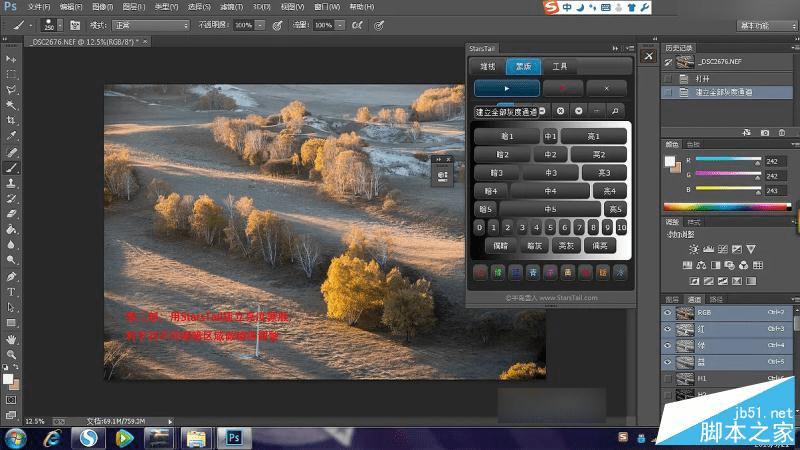800x450 pixels.
Task: Click StarsTail play button
Action: [507, 88]
